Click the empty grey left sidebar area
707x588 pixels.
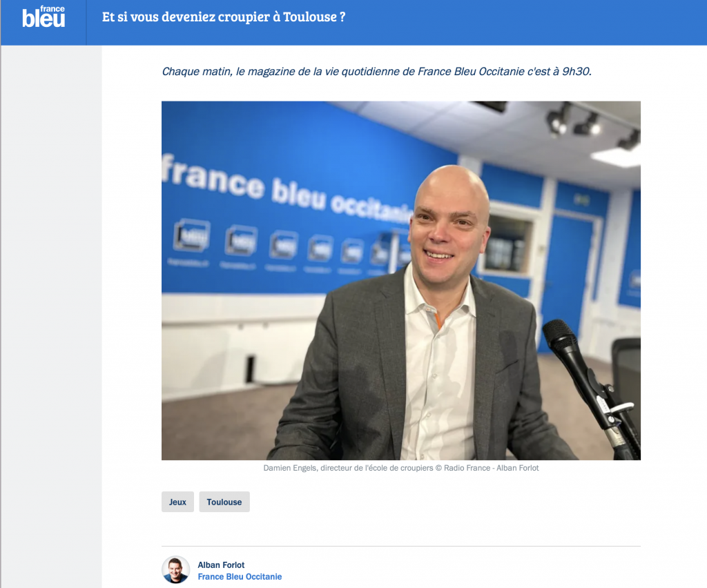coord(51,315)
